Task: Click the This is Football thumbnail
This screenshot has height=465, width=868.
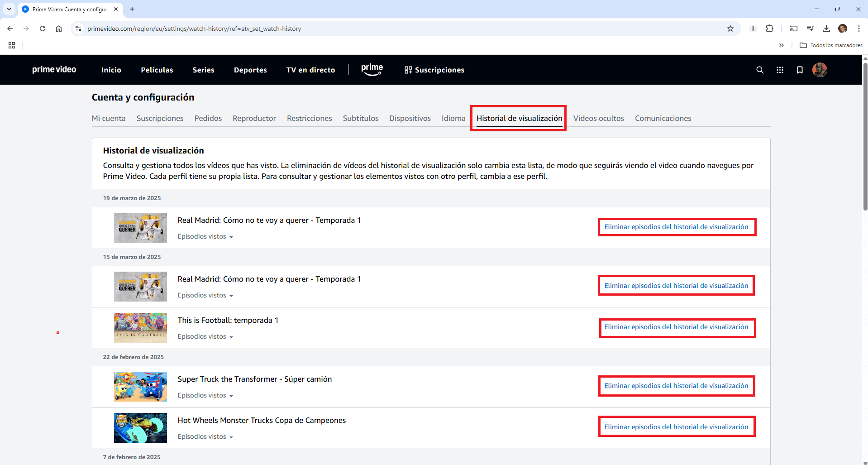Action: (x=140, y=328)
